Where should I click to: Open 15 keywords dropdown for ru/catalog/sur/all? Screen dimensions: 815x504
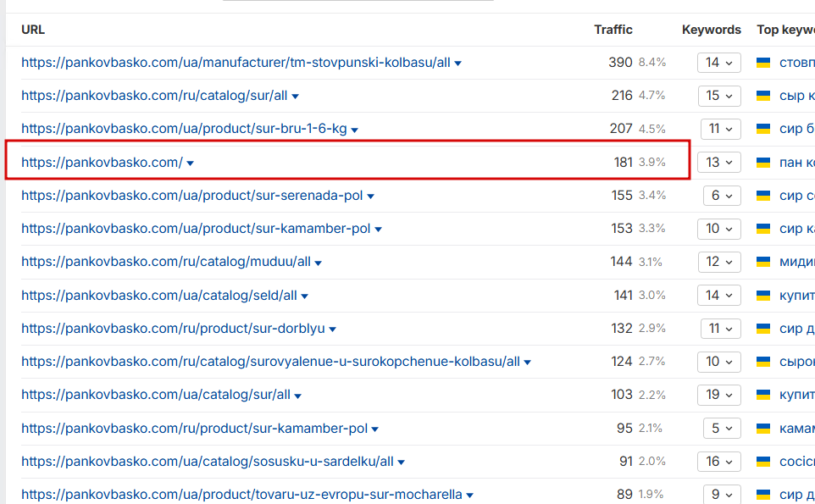coord(719,96)
